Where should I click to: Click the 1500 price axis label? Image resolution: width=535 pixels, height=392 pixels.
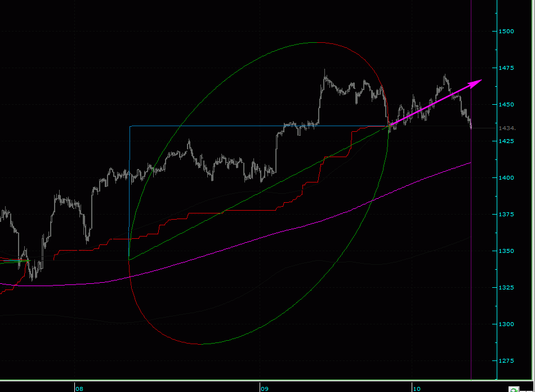tap(506, 32)
